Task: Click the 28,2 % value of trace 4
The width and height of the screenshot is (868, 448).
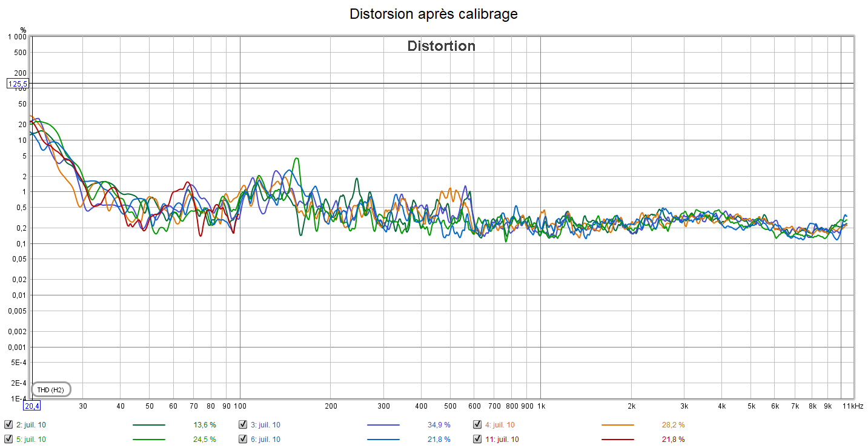Action: point(673,425)
